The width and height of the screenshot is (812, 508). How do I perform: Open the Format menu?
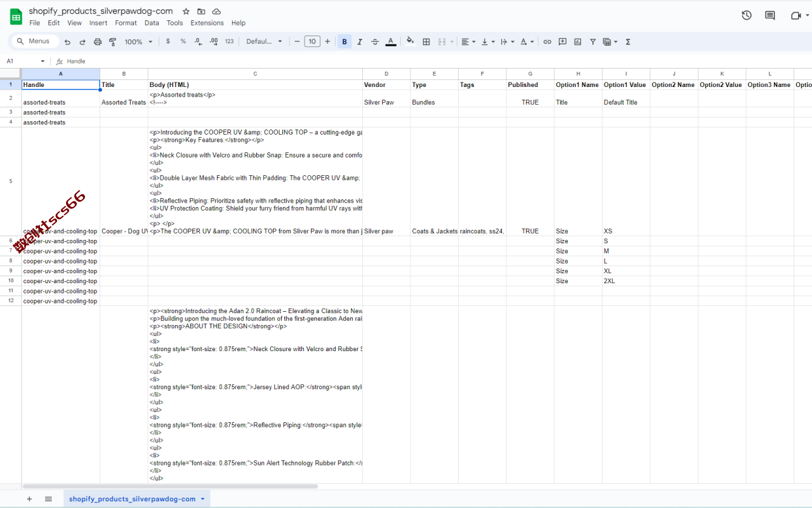126,23
